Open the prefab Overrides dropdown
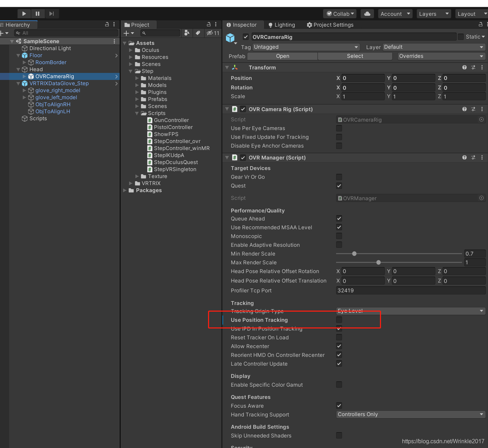 click(x=442, y=56)
